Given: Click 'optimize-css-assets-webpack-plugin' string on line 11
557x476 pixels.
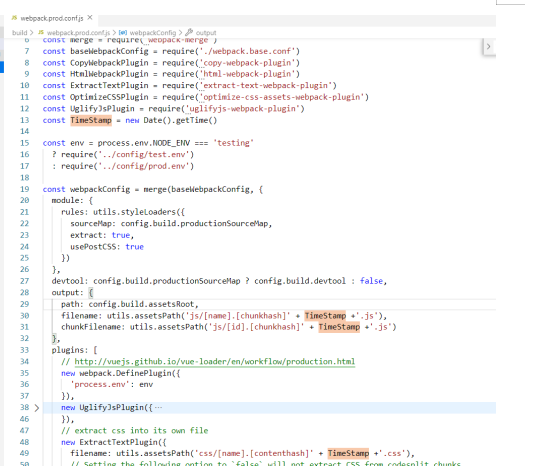Looking at the screenshot, I should coord(282,97).
